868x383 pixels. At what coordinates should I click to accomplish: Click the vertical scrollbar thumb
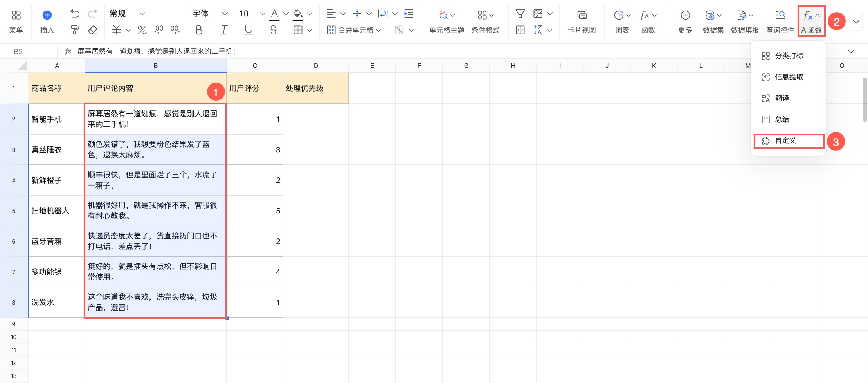click(864, 100)
